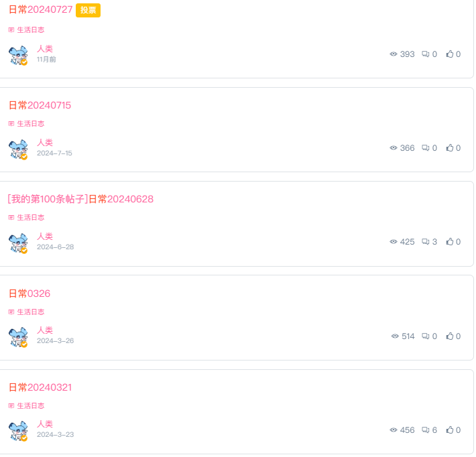Image resolution: width=476 pixels, height=457 pixels.
Task: Like the 日常20240715 post
Action: pyautogui.click(x=450, y=148)
